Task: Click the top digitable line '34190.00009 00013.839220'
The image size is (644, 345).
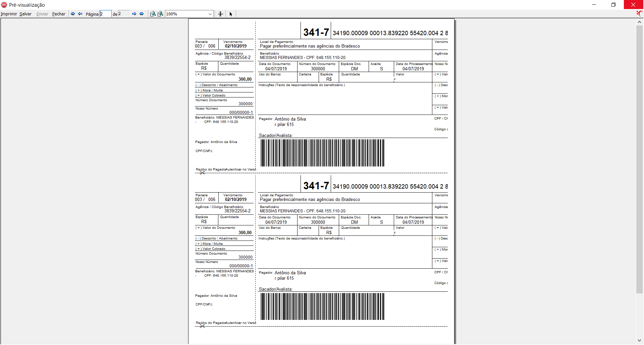Action: pyautogui.click(x=370, y=33)
